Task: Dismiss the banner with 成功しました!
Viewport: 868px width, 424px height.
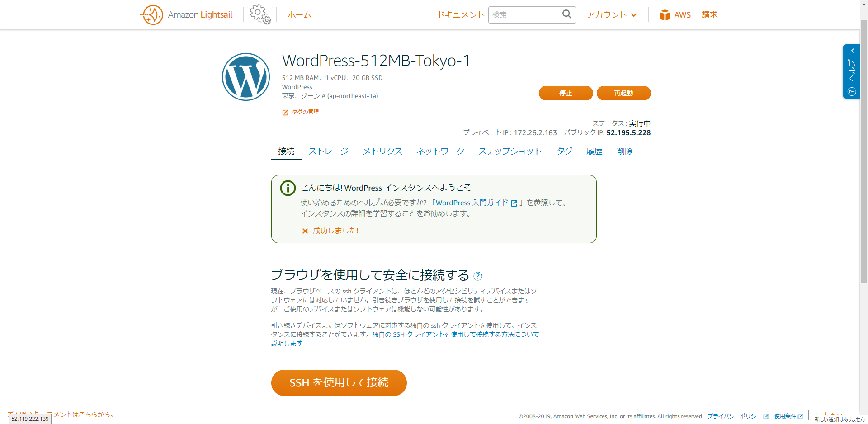Action: (330, 231)
